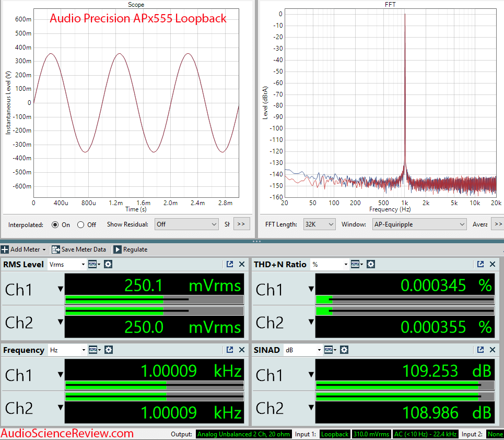Pop out the THD+N Ratio meter

pos(480,264)
